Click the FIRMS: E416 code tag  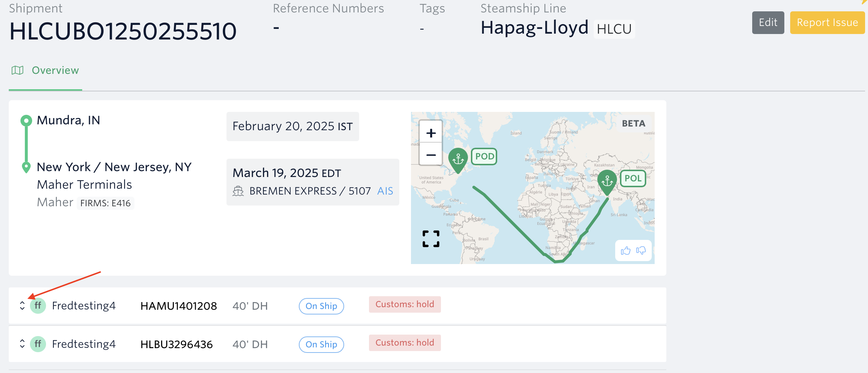pos(105,203)
